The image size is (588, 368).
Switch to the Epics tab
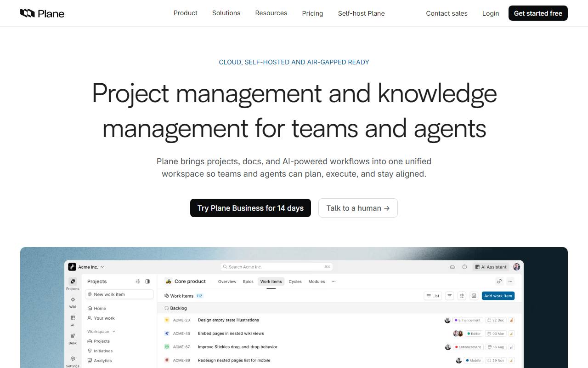tap(248, 282)
